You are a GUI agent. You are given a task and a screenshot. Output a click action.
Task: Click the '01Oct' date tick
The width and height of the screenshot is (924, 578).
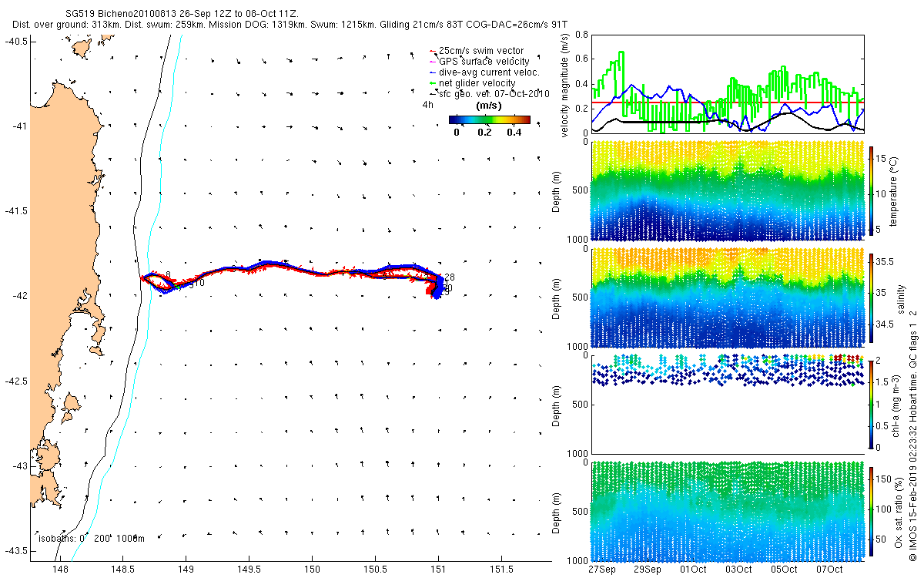click(693, 570)
